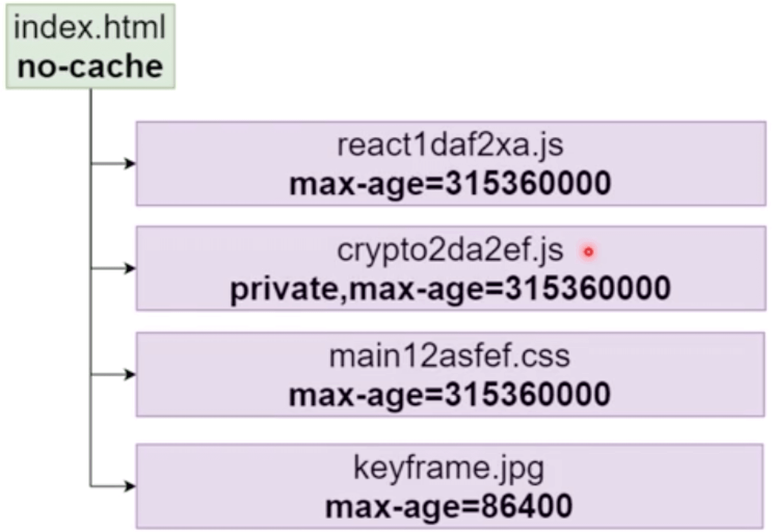Click the red laser pointer dot
The image size is (773, 532).
pos(588,252)
